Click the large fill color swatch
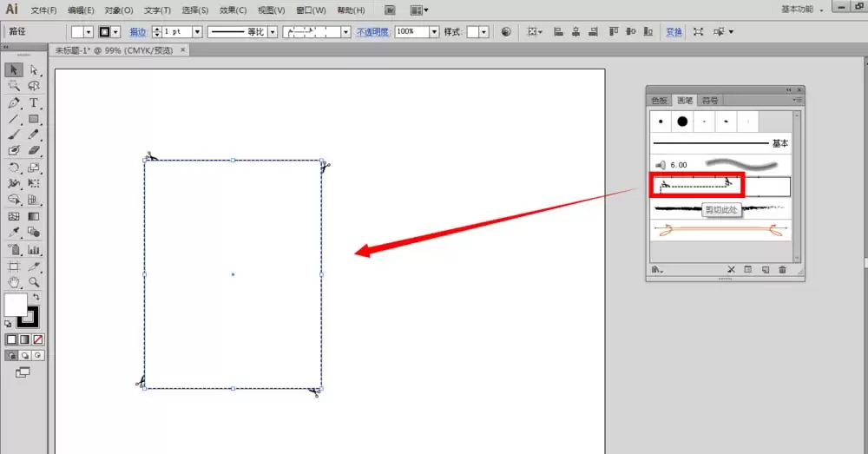 click(16, 305)
